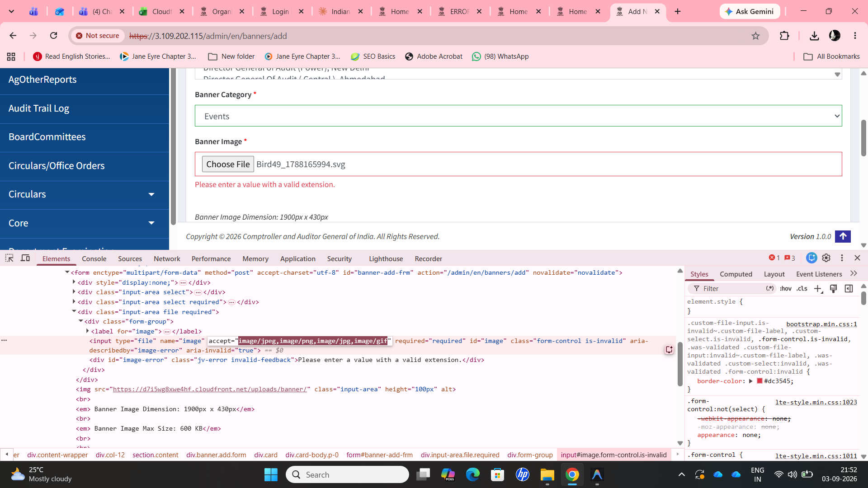Click the Choose File button

click(228, 164)
